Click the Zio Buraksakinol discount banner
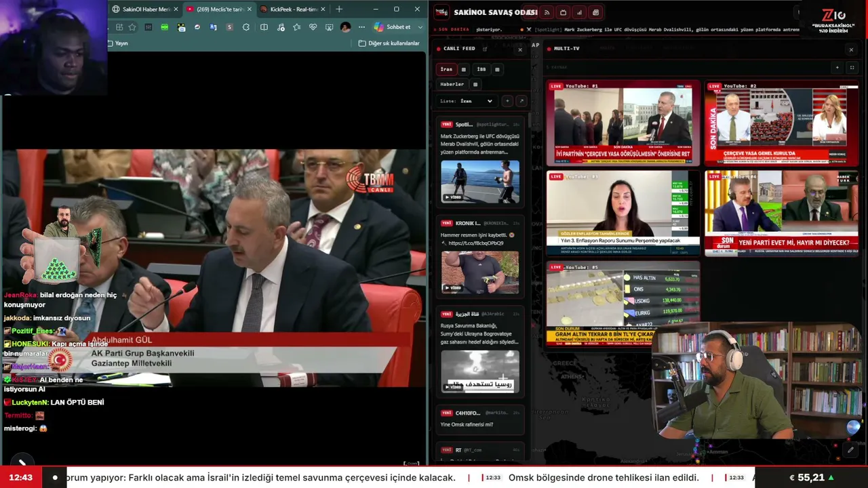This screenshot has height=488, width=868. coord(833,20)
